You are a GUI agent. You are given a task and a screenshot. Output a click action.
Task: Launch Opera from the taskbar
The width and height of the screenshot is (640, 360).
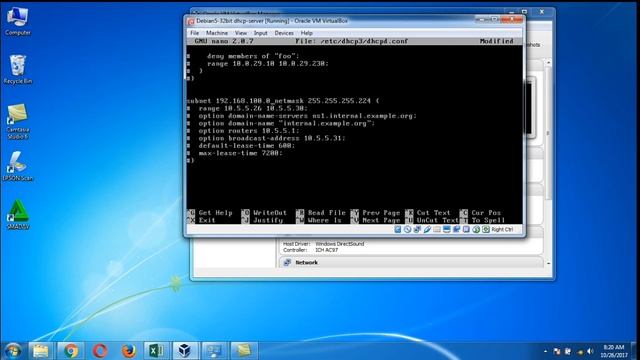click(100, 350)
